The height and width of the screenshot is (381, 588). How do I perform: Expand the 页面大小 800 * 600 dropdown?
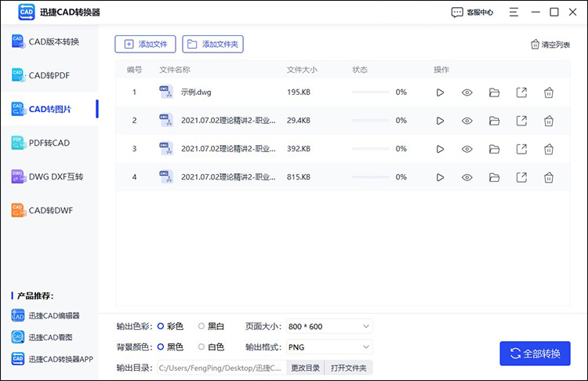pos(329,326)
